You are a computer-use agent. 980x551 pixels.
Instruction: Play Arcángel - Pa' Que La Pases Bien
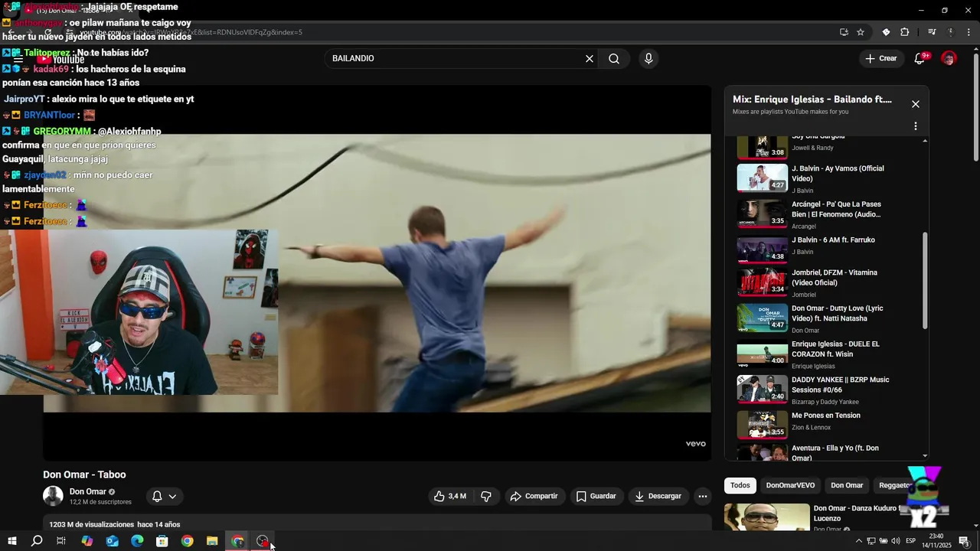827,214
